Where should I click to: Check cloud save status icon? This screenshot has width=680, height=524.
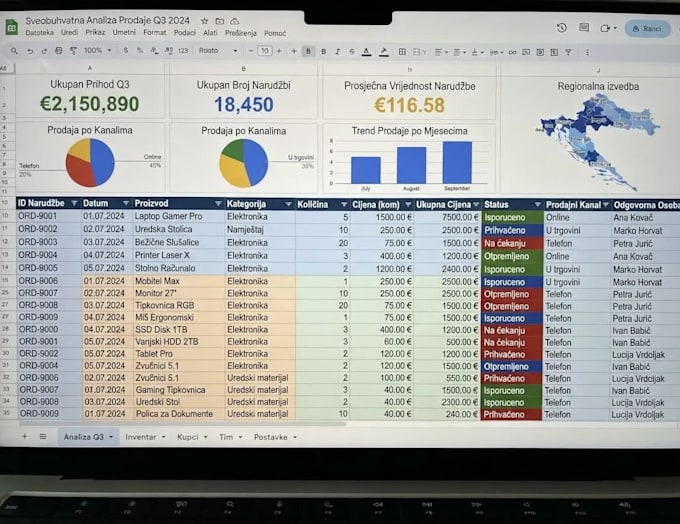[x=235, y=21]
